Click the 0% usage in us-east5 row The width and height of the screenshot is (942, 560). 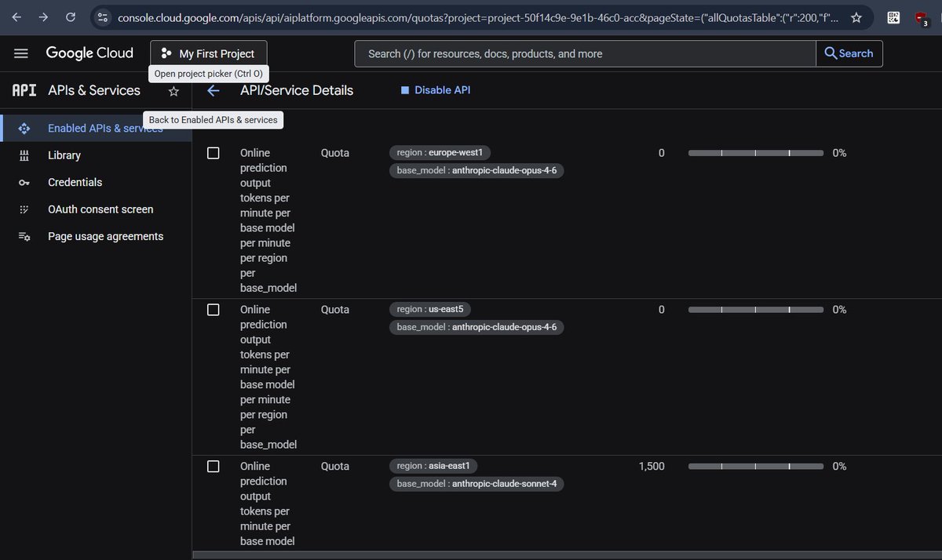(x=839, y=310)
